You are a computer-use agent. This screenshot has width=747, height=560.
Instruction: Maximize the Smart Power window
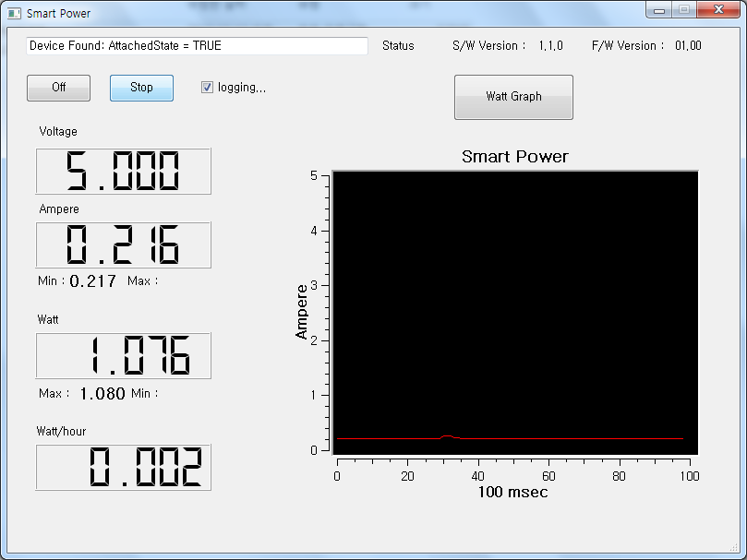683,10
